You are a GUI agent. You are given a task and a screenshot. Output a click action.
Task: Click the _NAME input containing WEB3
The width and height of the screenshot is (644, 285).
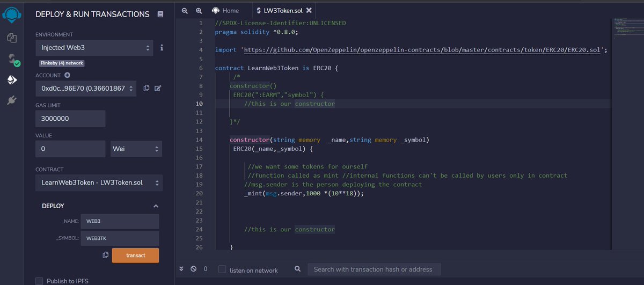[120, 221]
